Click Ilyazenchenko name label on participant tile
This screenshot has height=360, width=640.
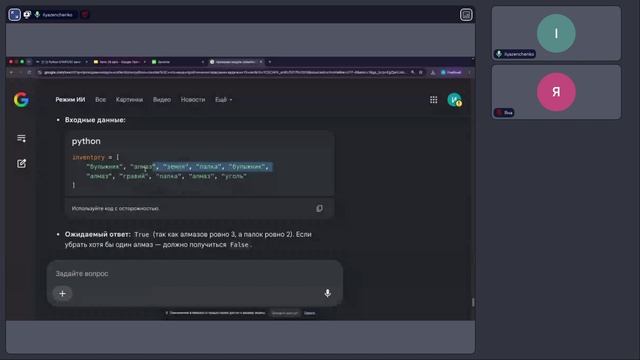(515, 54)
